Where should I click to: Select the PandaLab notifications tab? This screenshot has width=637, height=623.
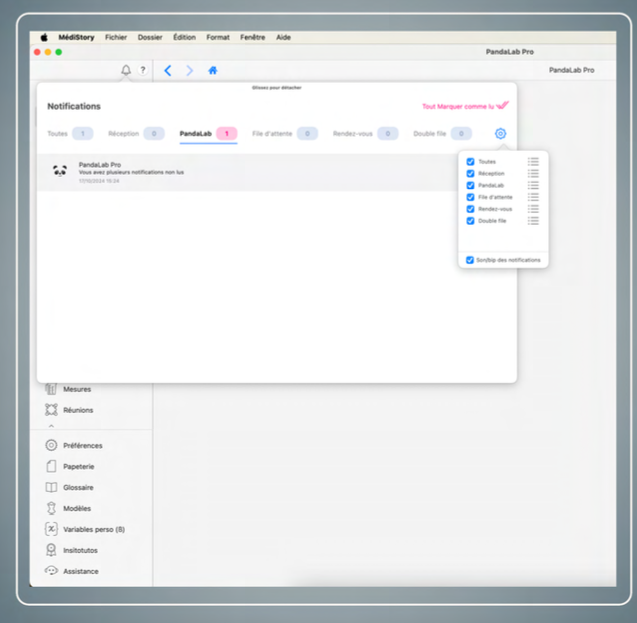coord(208,134)
